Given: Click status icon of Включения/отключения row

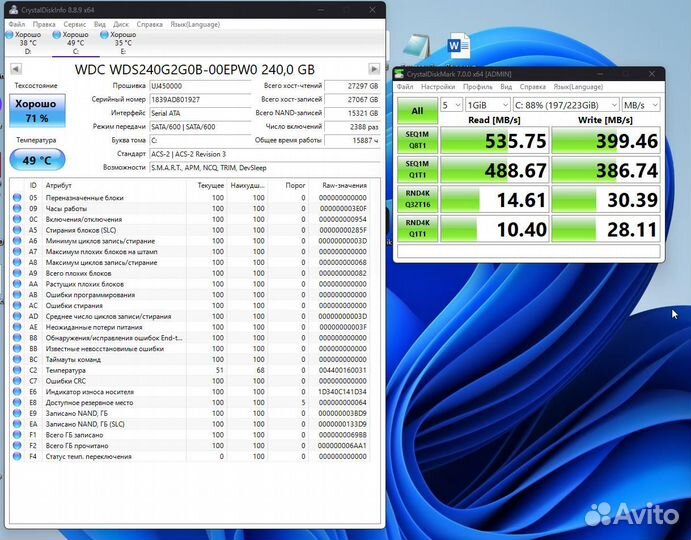Looking at the screenshot, I should 17,219.
